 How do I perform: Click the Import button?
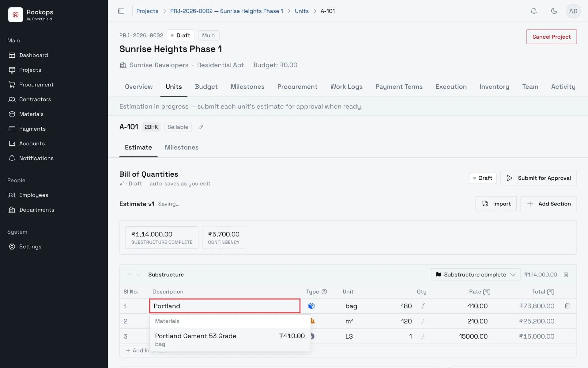coord(496,204)
